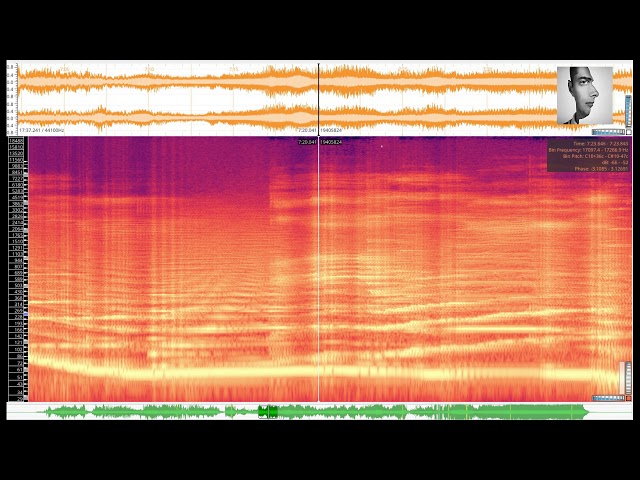Click the frame number label beside the playhead
640x480 pixels.
332,142
